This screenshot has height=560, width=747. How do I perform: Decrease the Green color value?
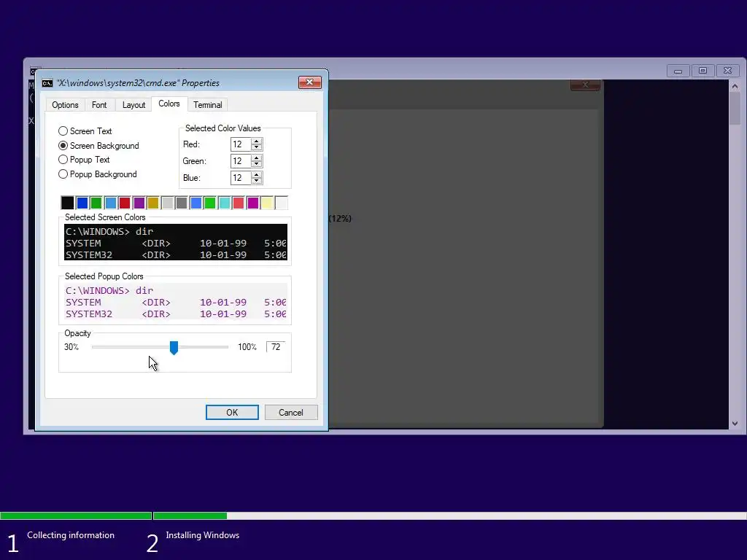(257, 164)
